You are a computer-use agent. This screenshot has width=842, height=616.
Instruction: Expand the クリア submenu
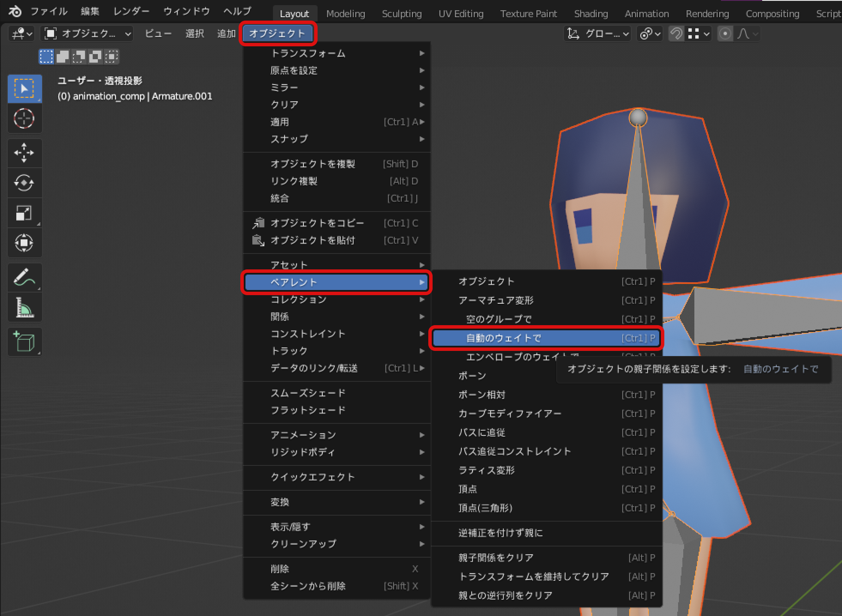point(337,105)
